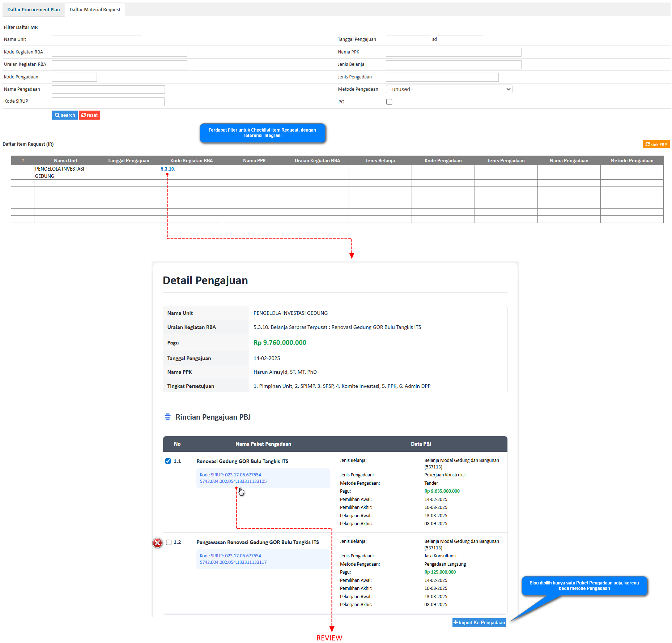
Task: Click the red X error icon
Action: pyautogui.click(x=157, y=543)
